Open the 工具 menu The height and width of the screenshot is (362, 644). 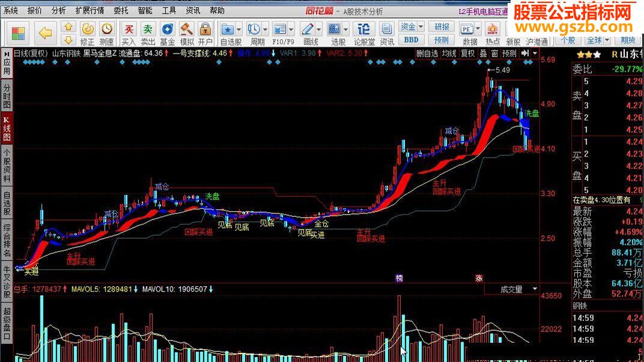tap(169, 10)
